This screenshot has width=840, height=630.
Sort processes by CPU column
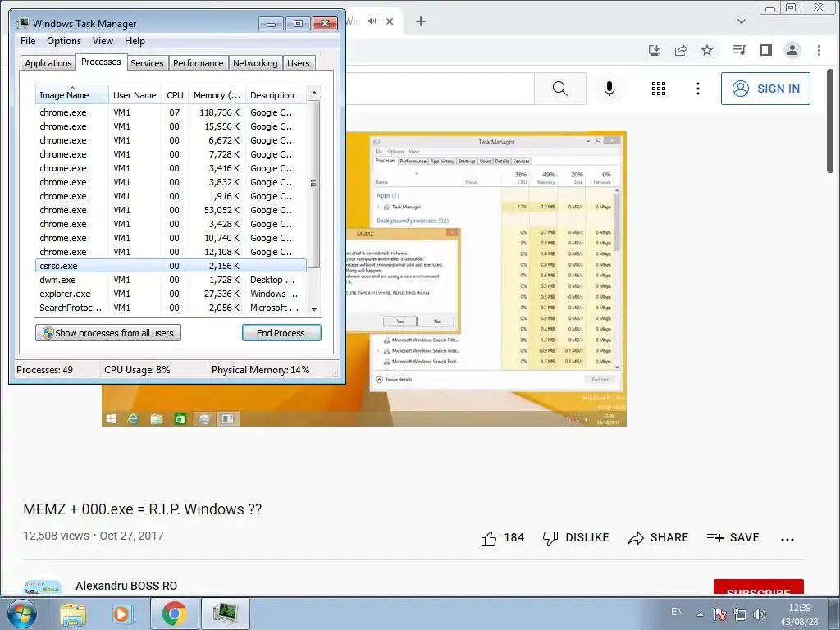175,95
